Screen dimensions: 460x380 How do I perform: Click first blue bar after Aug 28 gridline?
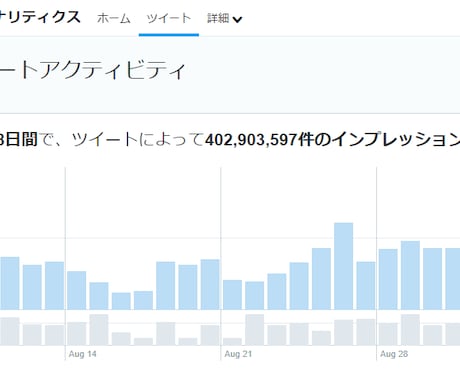pyautogui.click(x=388, y=279)
